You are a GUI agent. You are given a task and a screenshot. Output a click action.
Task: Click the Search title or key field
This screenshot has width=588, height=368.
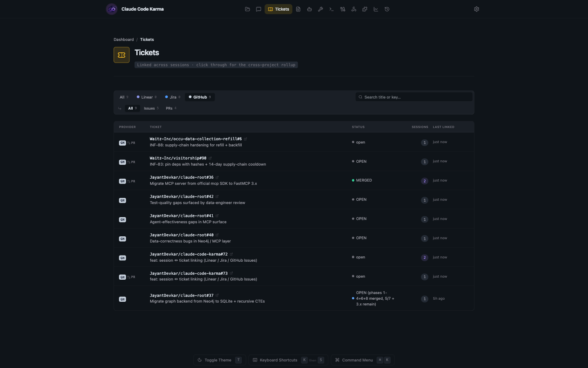[414, 97]
